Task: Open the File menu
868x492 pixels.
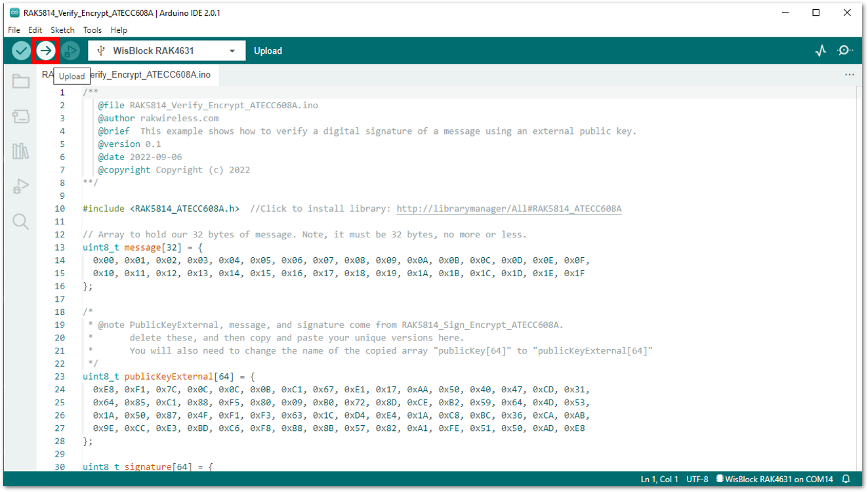Action: (14, 30)
